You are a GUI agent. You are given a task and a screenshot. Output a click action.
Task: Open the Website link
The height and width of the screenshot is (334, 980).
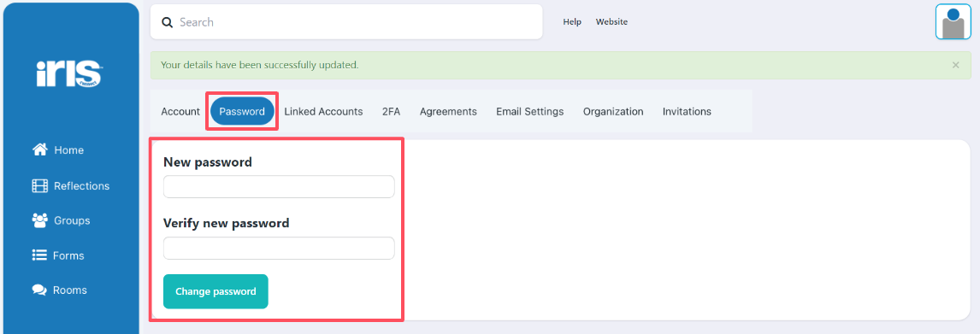611,22
